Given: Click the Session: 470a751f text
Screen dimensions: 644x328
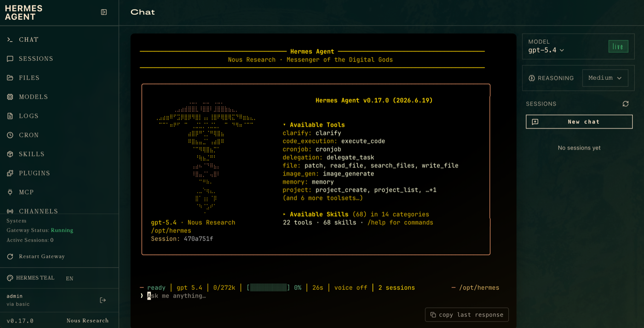Looking at the screenshot, I should point(182,239).
